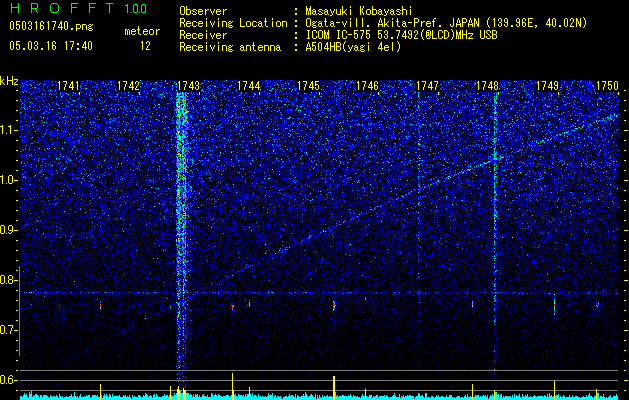Click the "Receiver" field label

point(203,35)
